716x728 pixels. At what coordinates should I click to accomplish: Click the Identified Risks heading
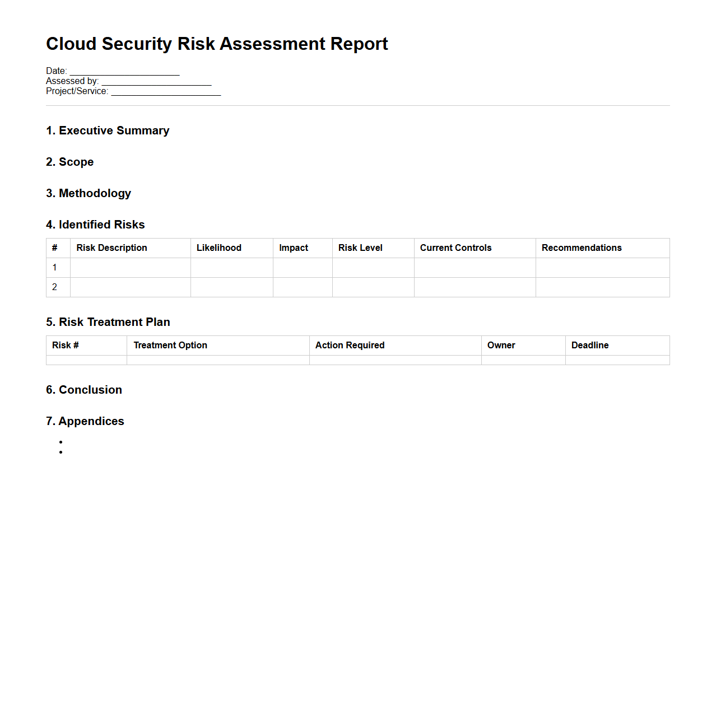coord(95,225)
